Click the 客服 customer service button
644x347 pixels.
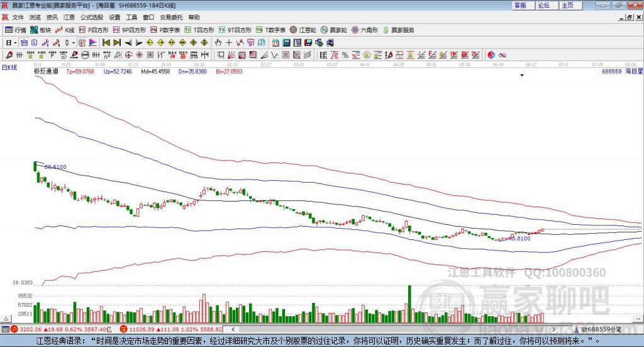[x=520, y=5]
